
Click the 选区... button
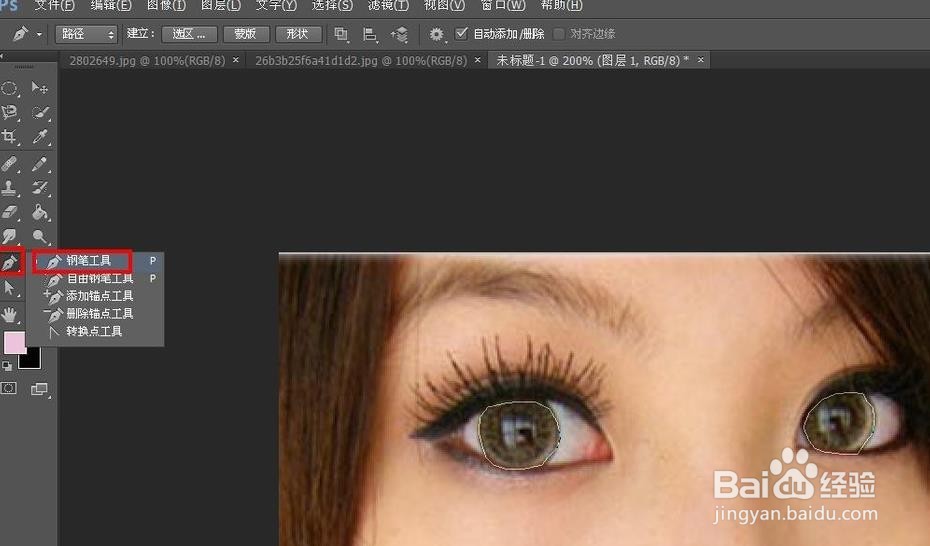click(189, 34)
